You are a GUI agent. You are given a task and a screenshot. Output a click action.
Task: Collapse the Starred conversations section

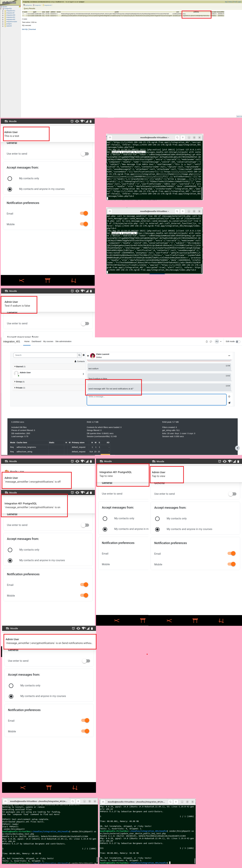tap(20, 367)
